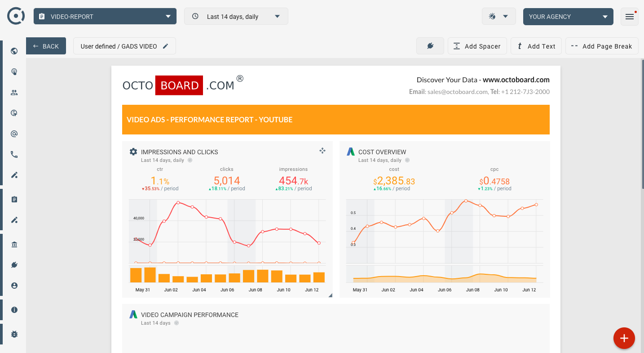This screenshot has width=644, height=353.
Task: Click Google Ads icon on Video Campaign Performance
Action: click(x=133, y=315)
